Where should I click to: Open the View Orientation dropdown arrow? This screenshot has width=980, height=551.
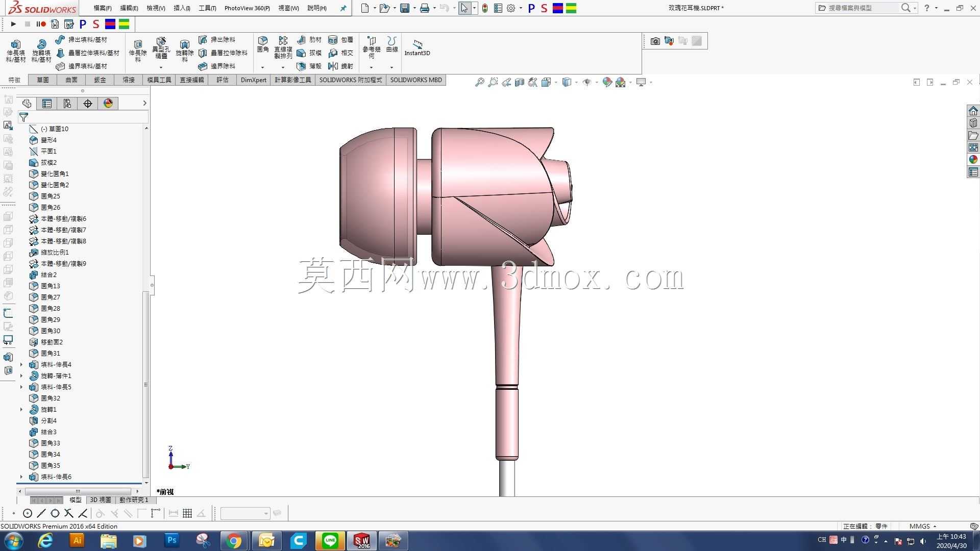[x=556, y=82]
